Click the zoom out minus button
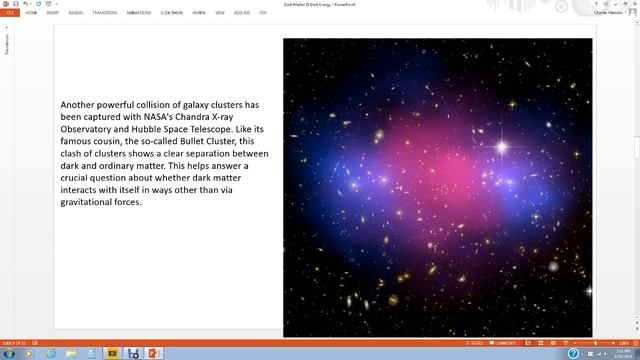Screen dimensions: 640x360 [575, 343]
